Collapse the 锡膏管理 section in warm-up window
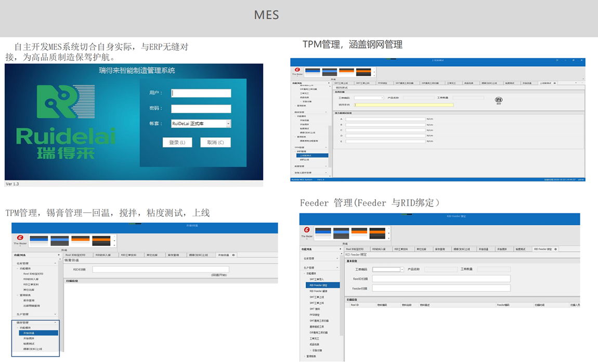Screen dimensions: 598x364 56,322
